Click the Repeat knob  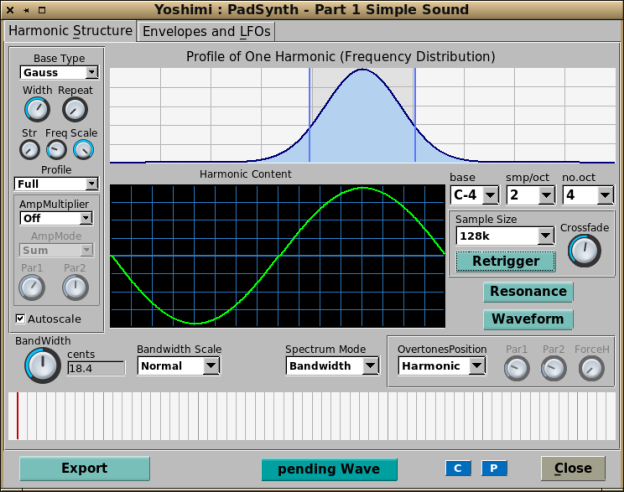76,110
